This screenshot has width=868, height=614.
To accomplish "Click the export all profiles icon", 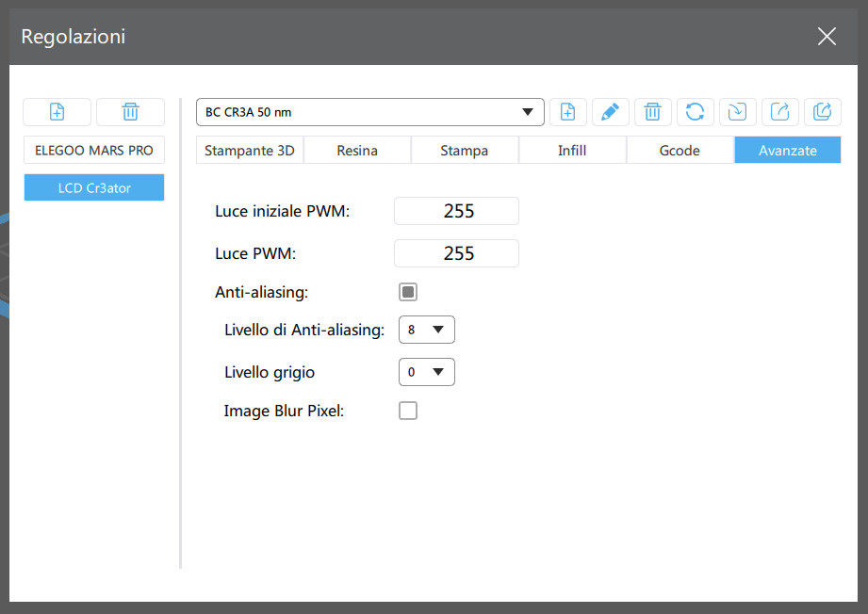I will (x=822, y=112).
